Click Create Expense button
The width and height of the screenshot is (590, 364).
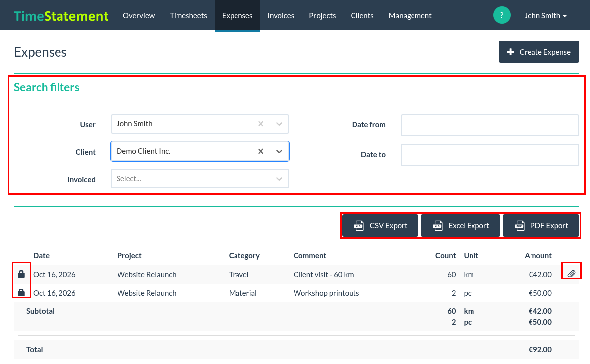(538, 52)
